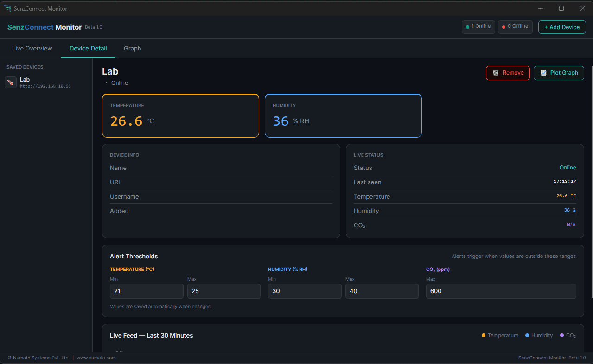Click the chart icon on Plot Graph
593x364 pixels.
point(543,73)
